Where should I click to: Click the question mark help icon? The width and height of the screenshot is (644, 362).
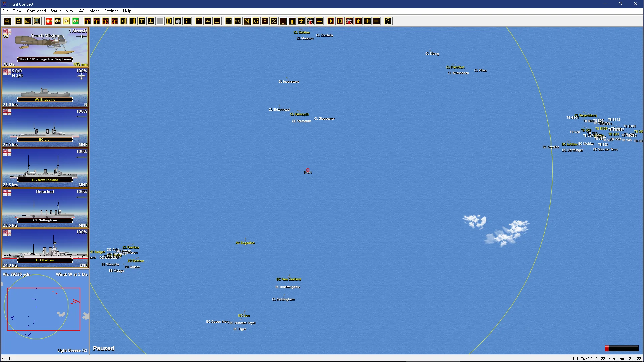pos(388,21)
